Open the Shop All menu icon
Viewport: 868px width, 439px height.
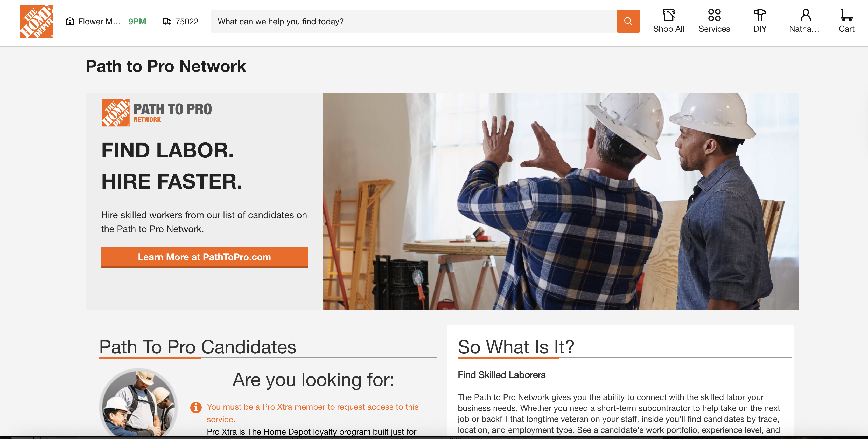[668, 16]
